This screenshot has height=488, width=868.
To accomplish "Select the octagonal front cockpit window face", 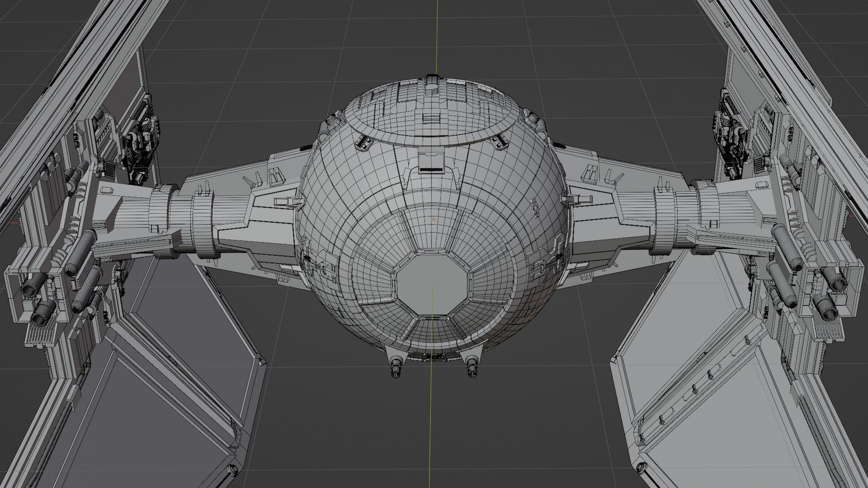I will click(432, 284).
